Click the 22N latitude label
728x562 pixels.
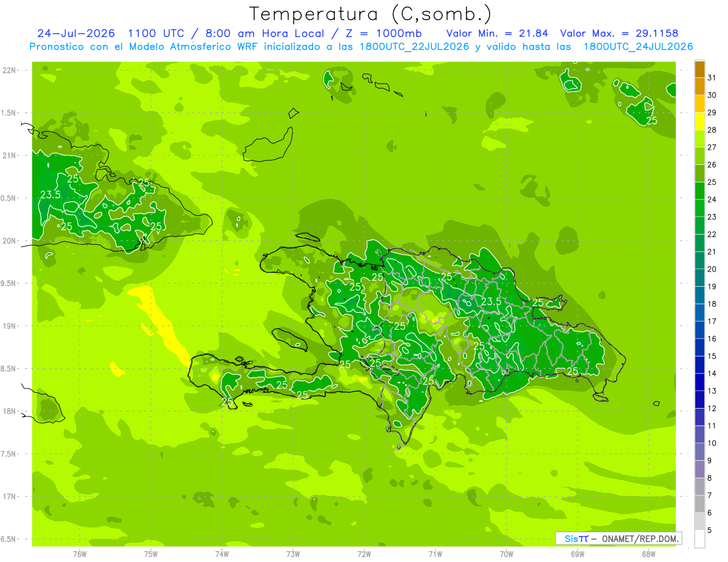10,70
